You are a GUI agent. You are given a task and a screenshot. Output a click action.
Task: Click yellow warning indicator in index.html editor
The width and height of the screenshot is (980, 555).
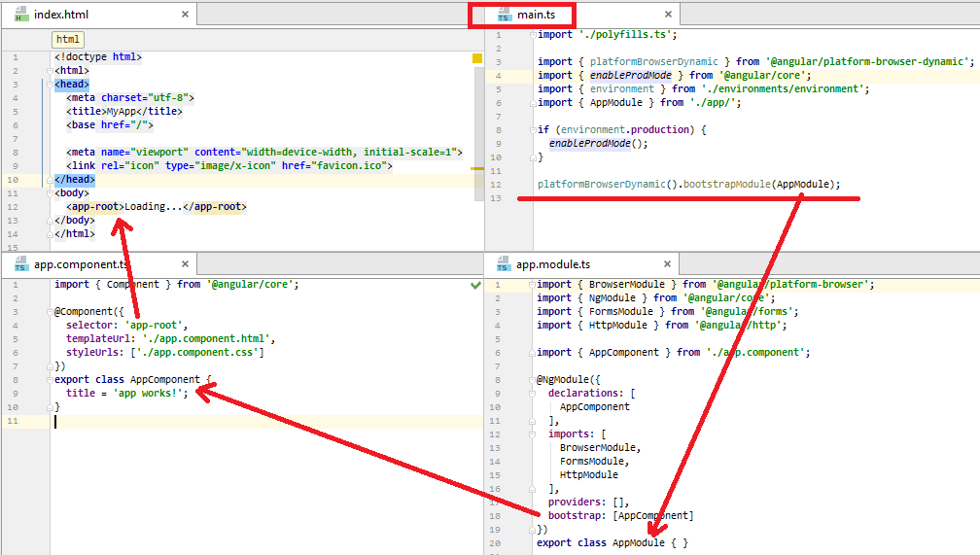pos(476,58)
